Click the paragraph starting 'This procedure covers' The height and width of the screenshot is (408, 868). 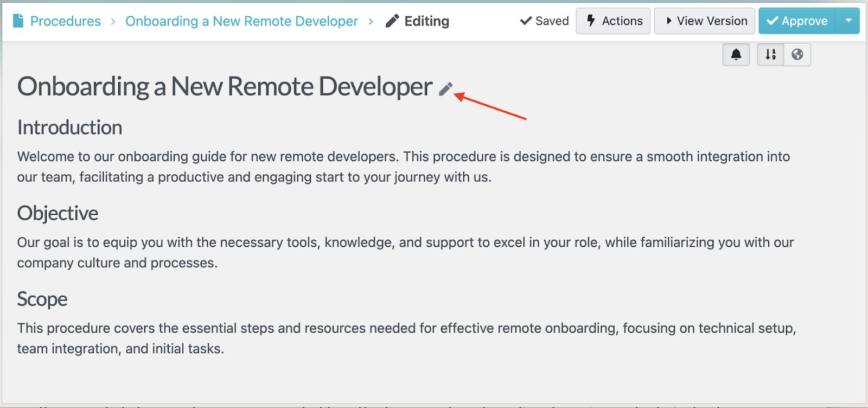pyautogui.click(x=406, y=338)
